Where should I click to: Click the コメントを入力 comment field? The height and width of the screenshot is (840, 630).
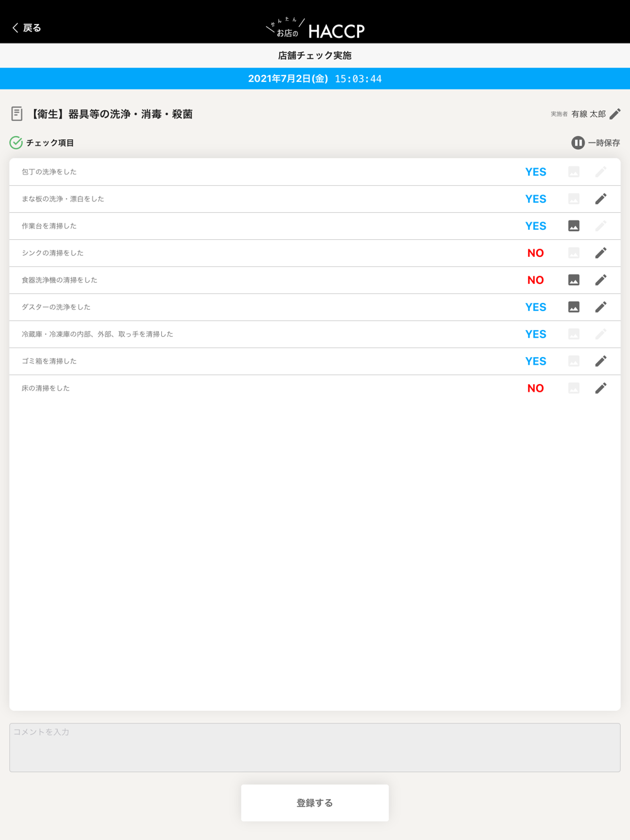point(315,747)
